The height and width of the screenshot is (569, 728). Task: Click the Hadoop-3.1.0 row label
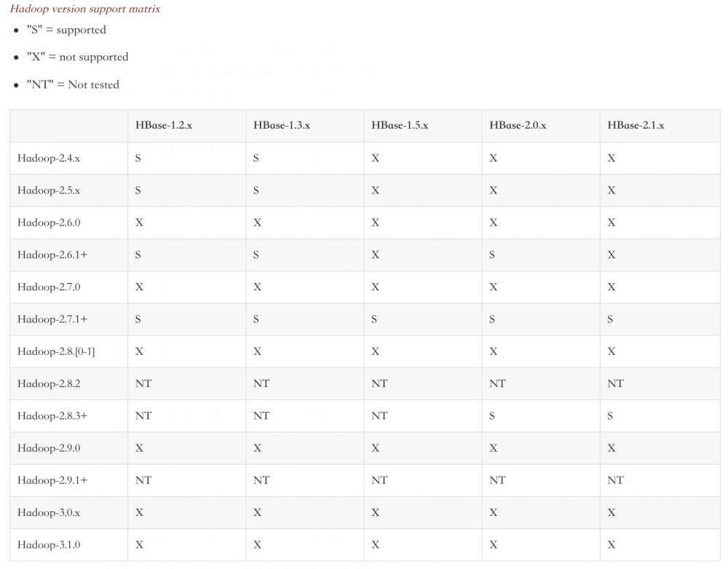49,544
